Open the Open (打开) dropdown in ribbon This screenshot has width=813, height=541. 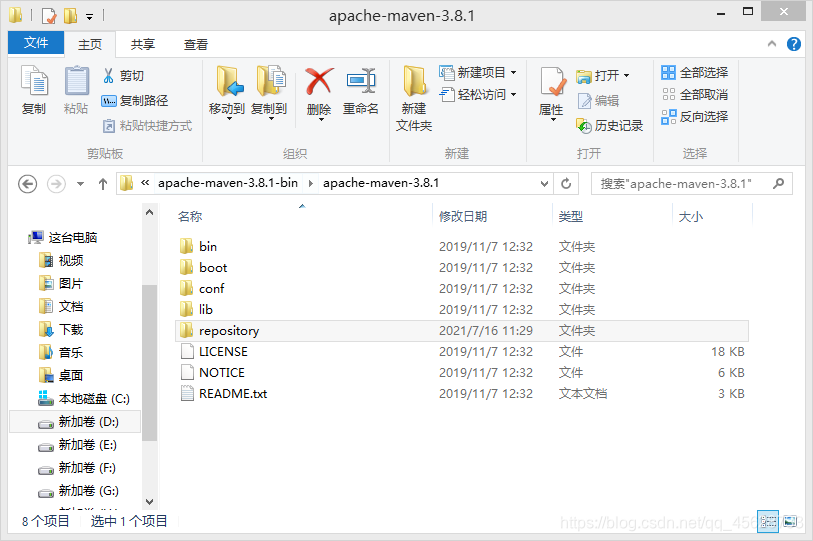coord(603,76)
